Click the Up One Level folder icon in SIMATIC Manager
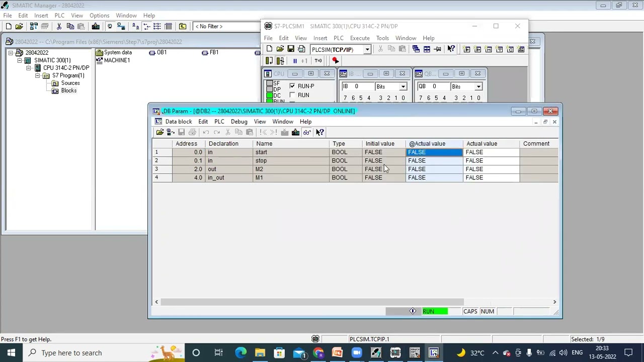 183,26
